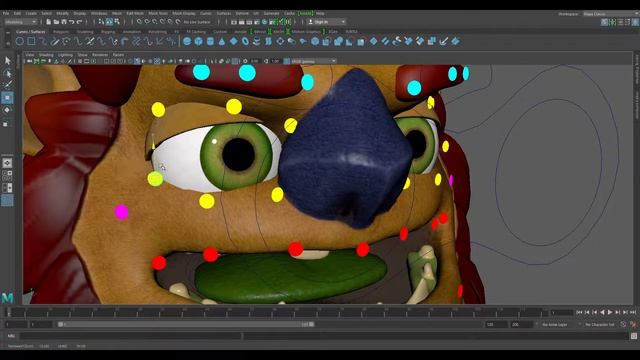Click the Loft surface shelf icon
This screenshot has width=640, height=360.
[x=268, y=41]
